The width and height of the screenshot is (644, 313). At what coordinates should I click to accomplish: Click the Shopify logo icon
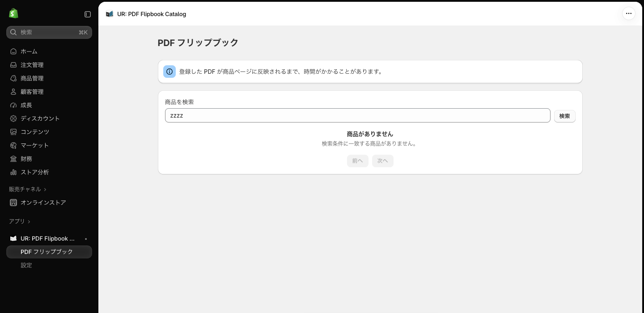[x=13, y=13]
